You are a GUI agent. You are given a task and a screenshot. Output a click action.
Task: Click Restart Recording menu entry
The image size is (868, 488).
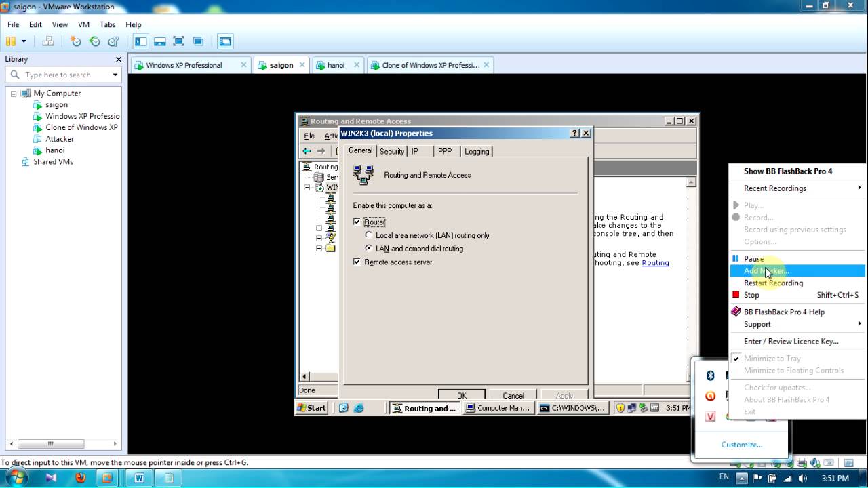[x=797, y=283]
